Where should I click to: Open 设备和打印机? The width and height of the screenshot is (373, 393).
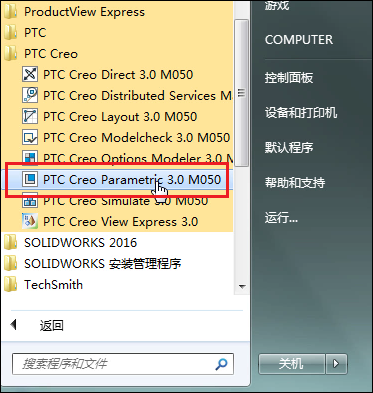click(x=301, y=113)
